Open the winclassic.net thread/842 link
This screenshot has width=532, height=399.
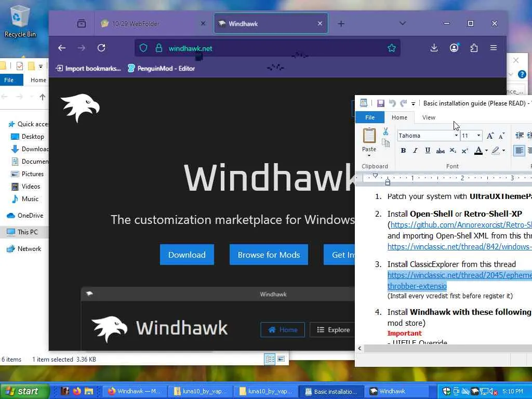point(459,247)
